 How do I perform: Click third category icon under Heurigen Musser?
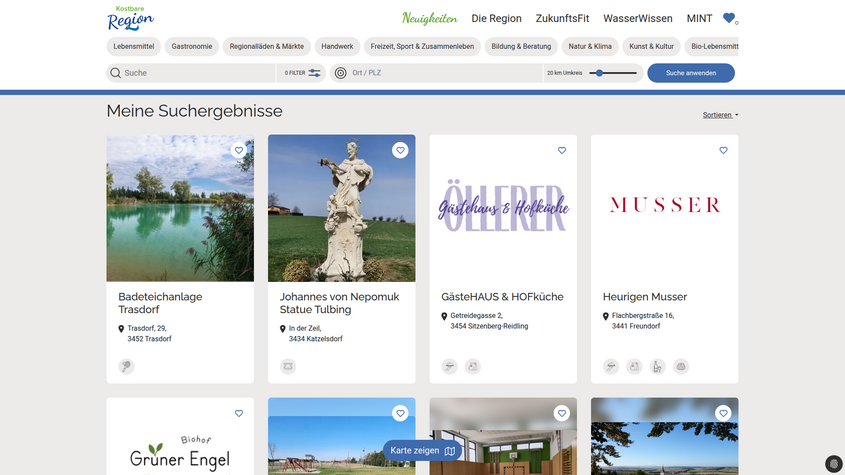(x=657, y=367)
